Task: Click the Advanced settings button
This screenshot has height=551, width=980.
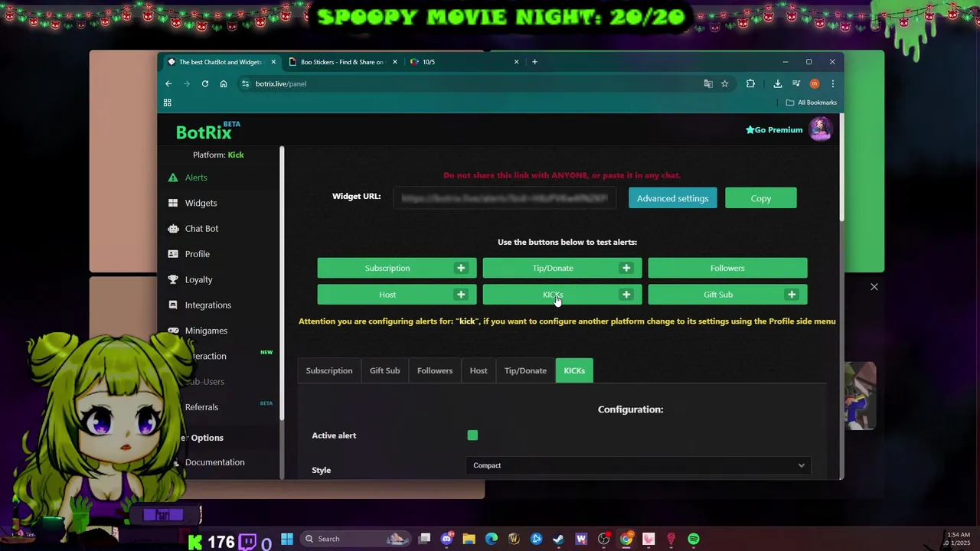Action: click(x=673, y=198)
